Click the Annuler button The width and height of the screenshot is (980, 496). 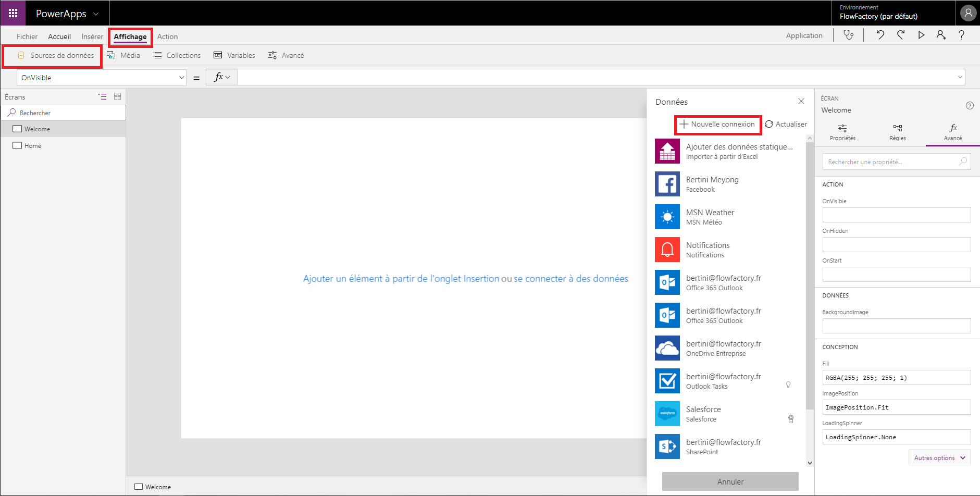tap(730, 481)
